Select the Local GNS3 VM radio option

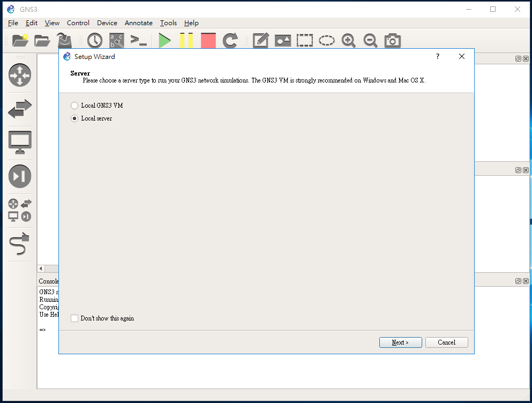(x=96, y=106)
